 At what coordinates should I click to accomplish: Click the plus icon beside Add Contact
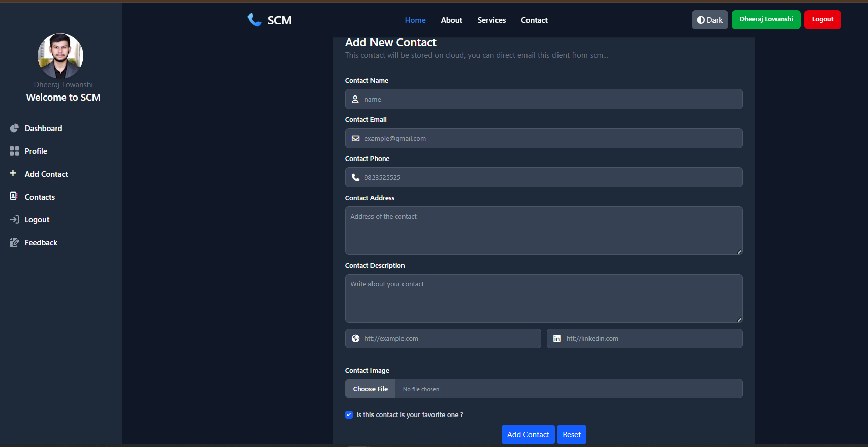(x=13, y=173)
